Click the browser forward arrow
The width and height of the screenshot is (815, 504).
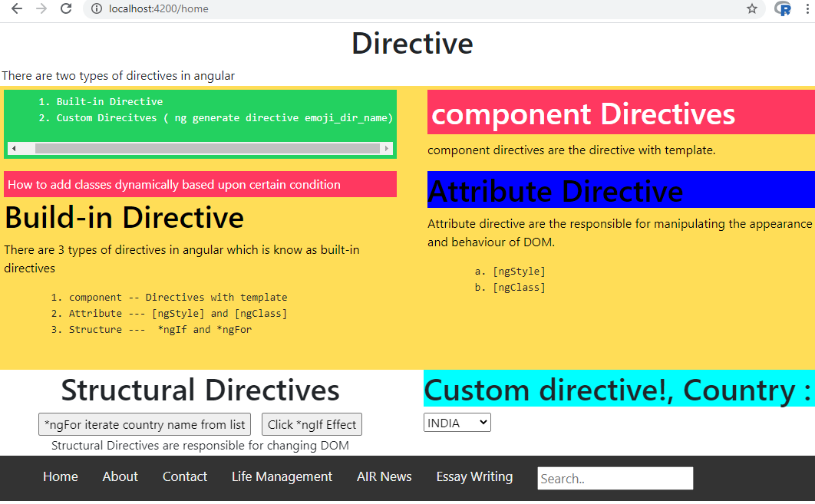[x=41, y=10]
